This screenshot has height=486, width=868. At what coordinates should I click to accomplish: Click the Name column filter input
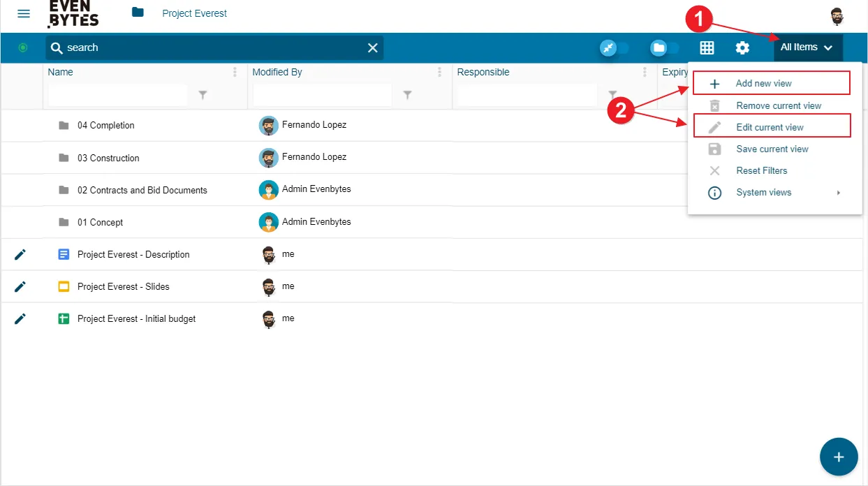point(117,95)
